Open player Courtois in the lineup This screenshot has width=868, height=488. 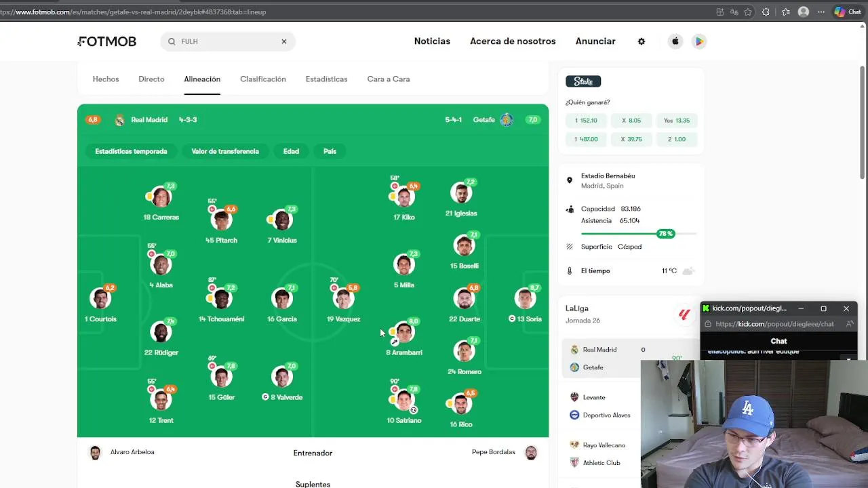(x=100, y=298)
